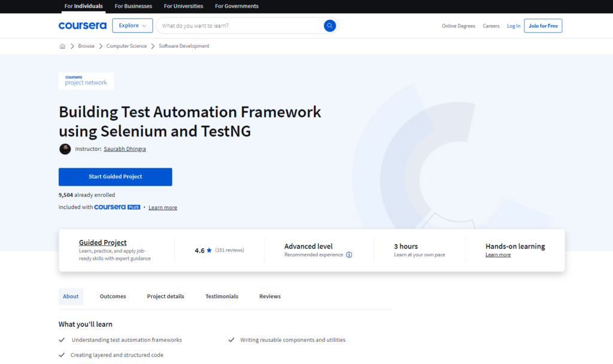Image resolution: width=613 pixels, height=364 pixels.
Task: Select the For Businesses tab
Action: 133,6
